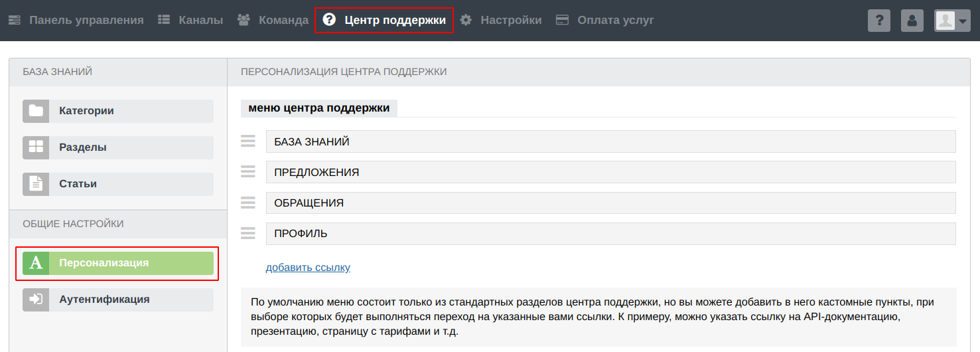Grab the drag handle beside БАЗА ЗНАНИЙ
This screenshot has width=980, height=352.
tap(247, 141)
